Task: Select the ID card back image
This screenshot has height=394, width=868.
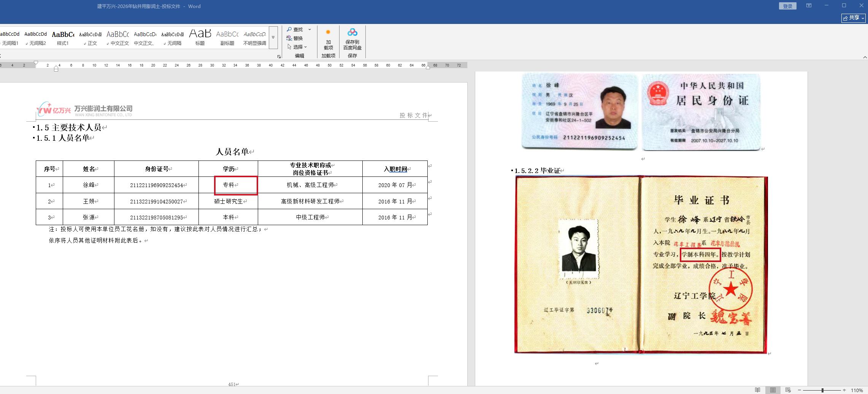Action: 701,112
